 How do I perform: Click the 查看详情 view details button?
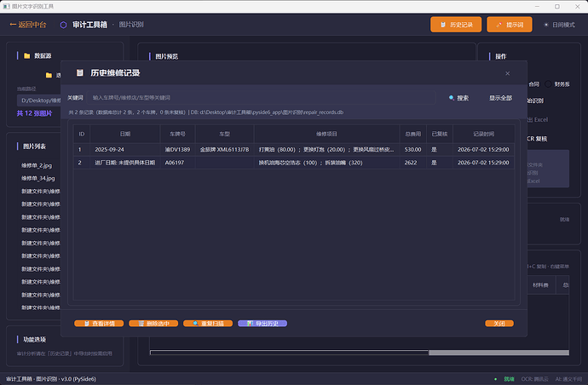(x=99, y=324)
